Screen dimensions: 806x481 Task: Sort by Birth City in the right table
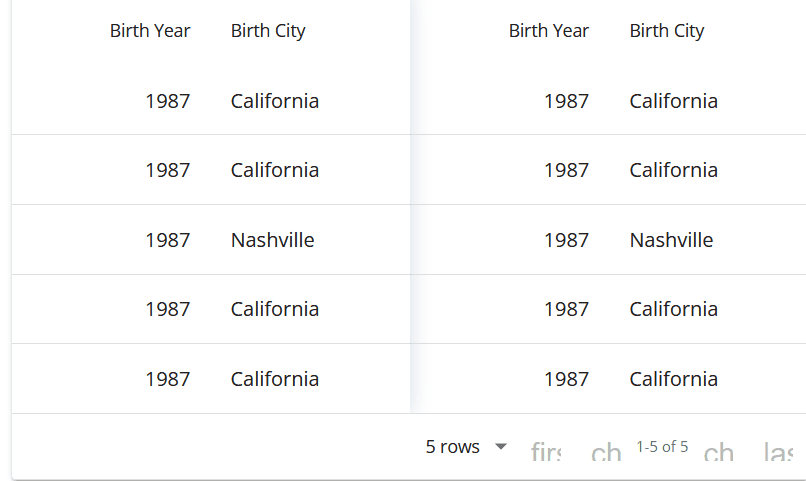click(667, 31)
